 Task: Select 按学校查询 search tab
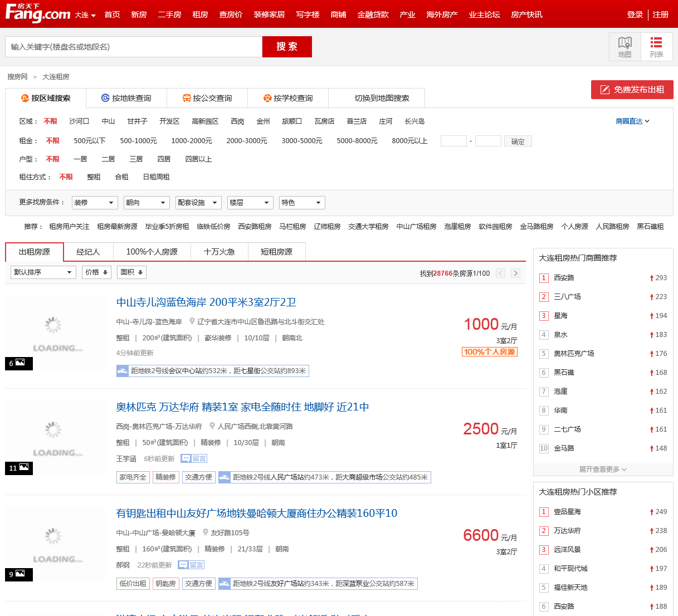click(x=288, y=98)
